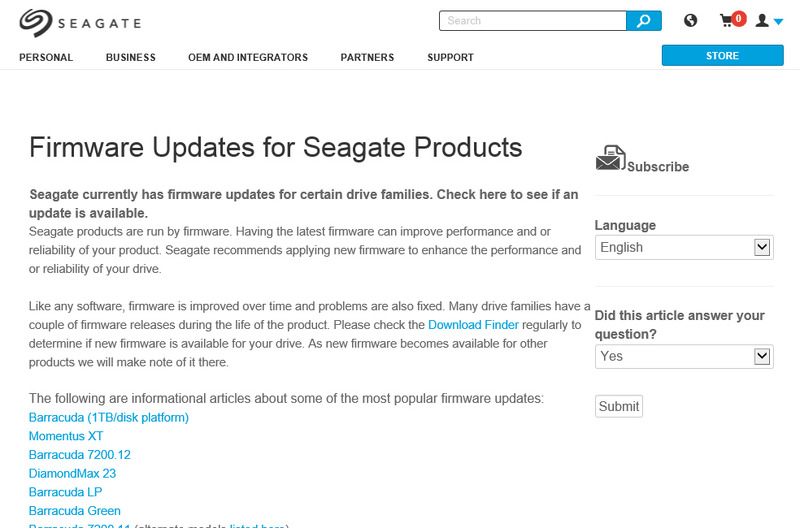Open the OEM and Integrators menu
Viewport: 800px width, 528px height.
click(x=248, y=58)
